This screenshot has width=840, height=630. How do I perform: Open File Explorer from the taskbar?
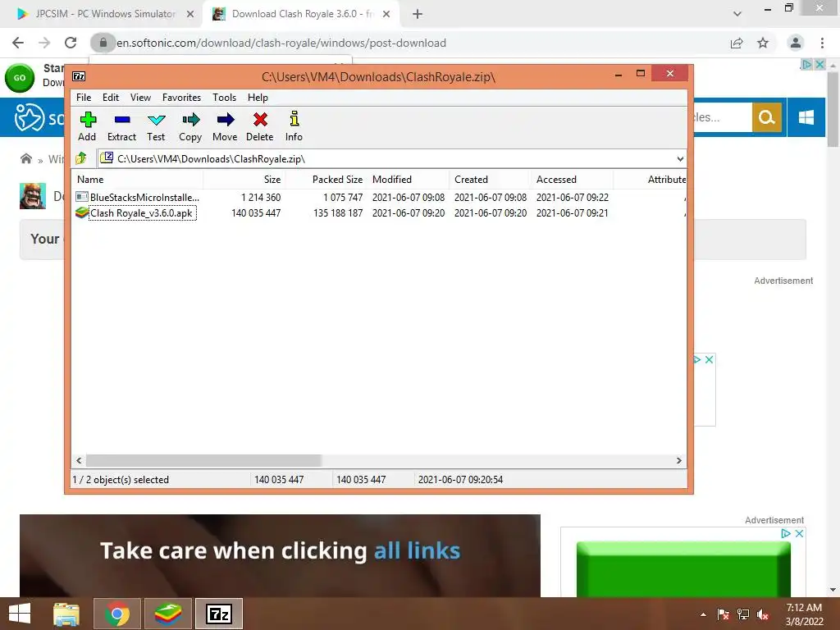(x=66, y=614)
